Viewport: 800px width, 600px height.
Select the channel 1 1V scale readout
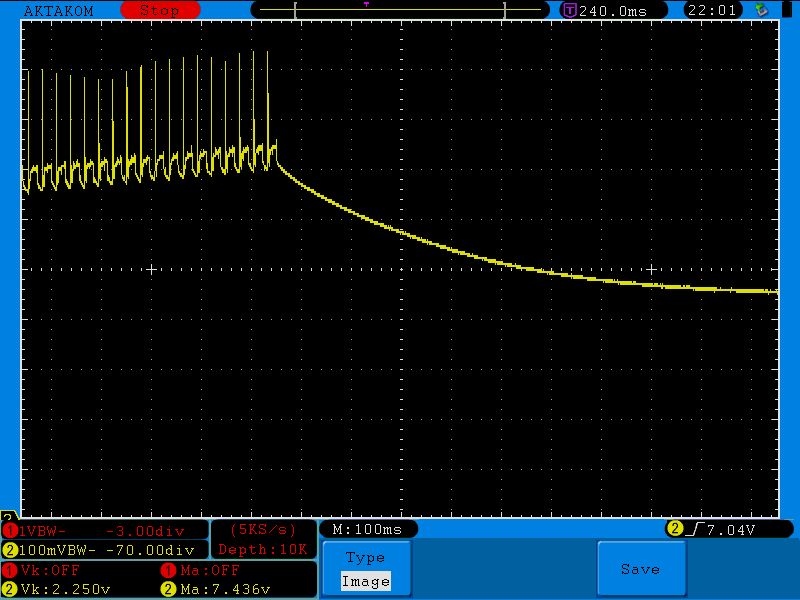[104, 530]
